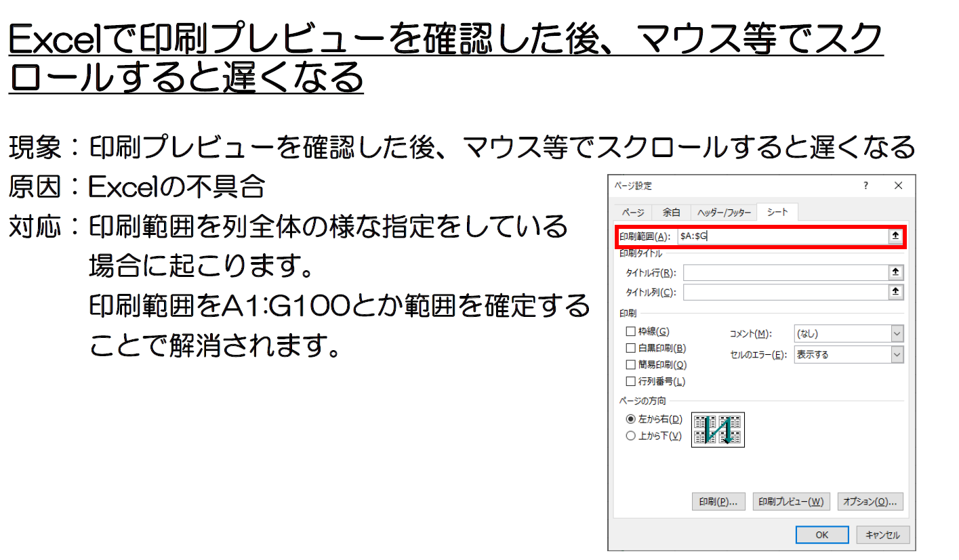Select the シート tab
Image resolution: width=959 pixels, height=560 pixels.
point(777,212)
